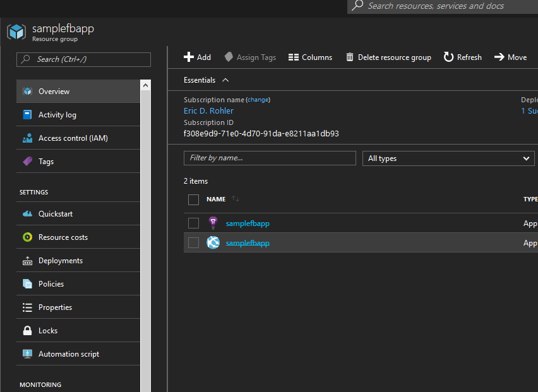
Task: Open Access control (IAM) menu item
Action: 78,138
